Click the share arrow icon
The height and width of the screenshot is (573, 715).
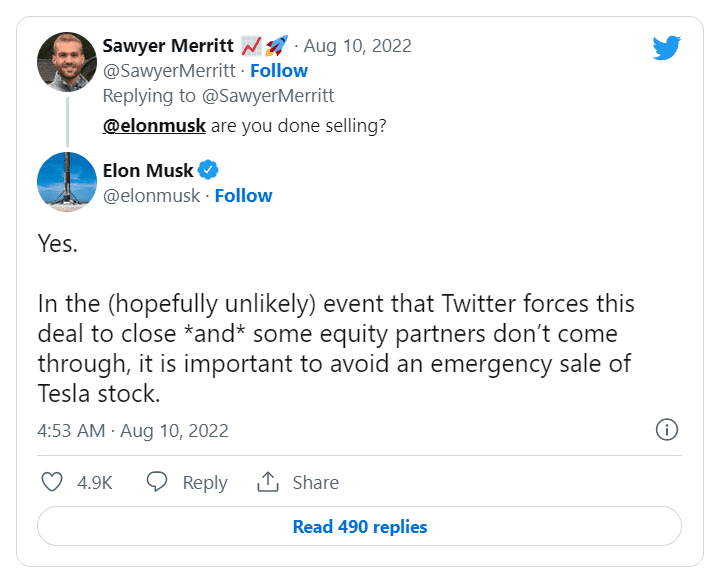267,482
